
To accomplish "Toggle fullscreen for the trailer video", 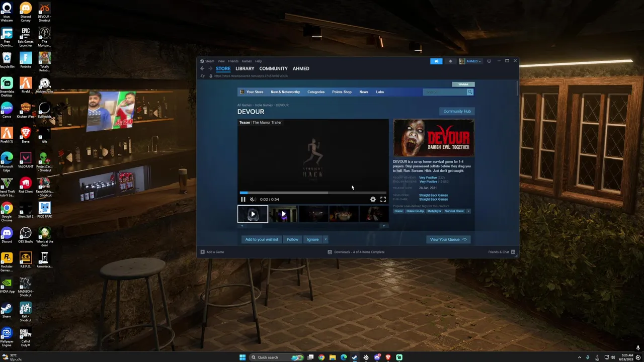I will [383, 200].
